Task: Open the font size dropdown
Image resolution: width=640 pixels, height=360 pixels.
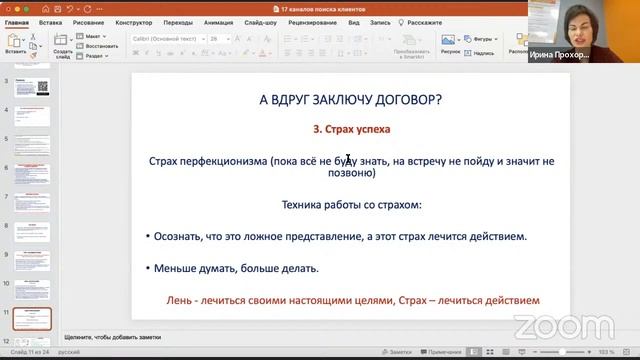Action: [x=228, y=39]
